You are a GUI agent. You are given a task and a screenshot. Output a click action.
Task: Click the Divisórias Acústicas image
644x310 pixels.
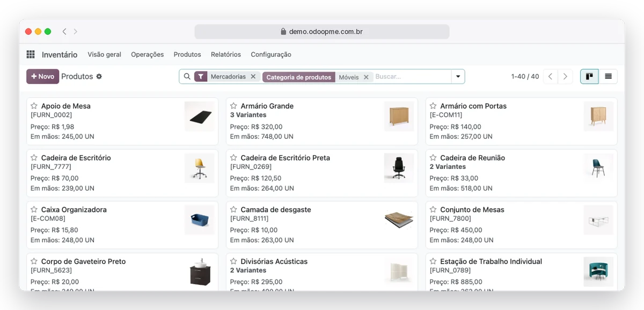[x=399, y=272]
